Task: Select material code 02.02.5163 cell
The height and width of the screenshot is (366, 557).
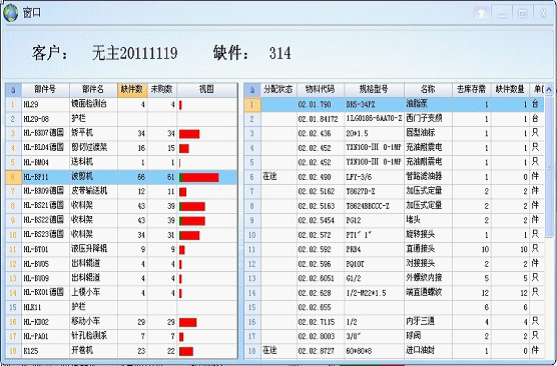Action: (320, 206)
